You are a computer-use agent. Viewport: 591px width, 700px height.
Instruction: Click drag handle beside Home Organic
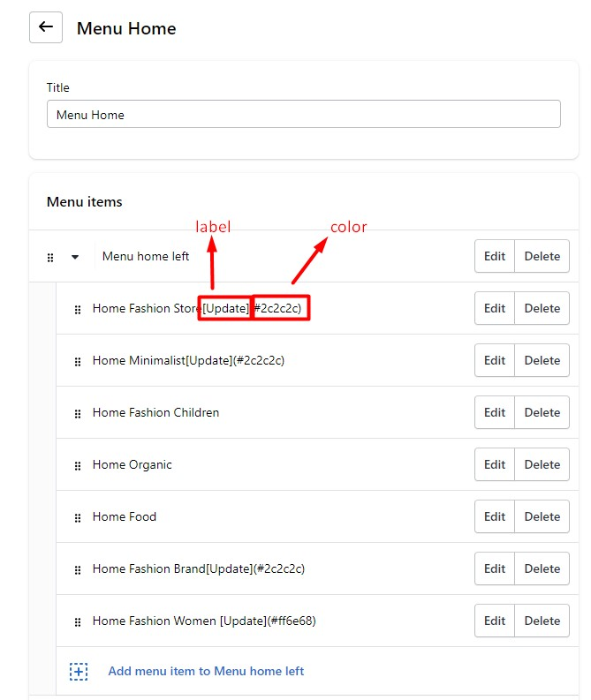point(78,466)
